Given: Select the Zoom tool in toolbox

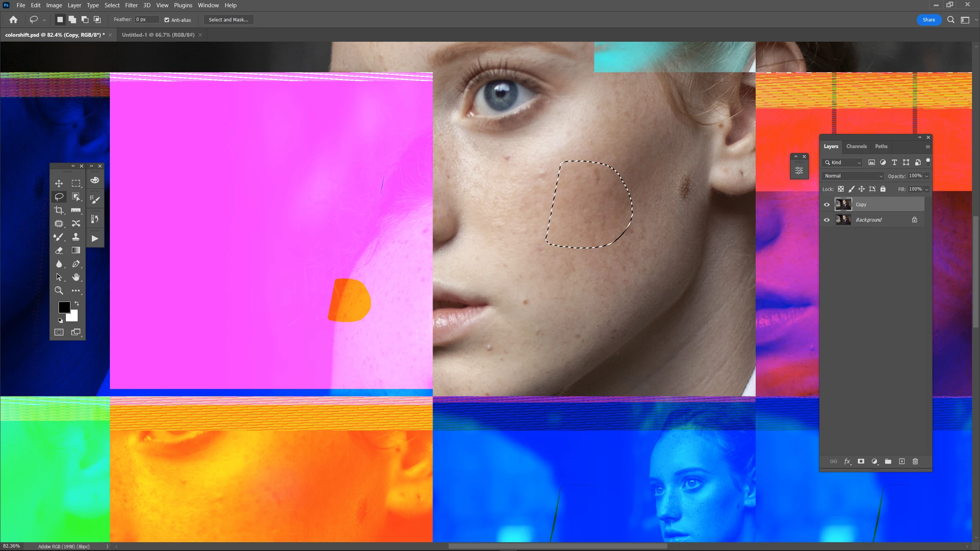Looking at the screenshot, I should click(59, 290).
